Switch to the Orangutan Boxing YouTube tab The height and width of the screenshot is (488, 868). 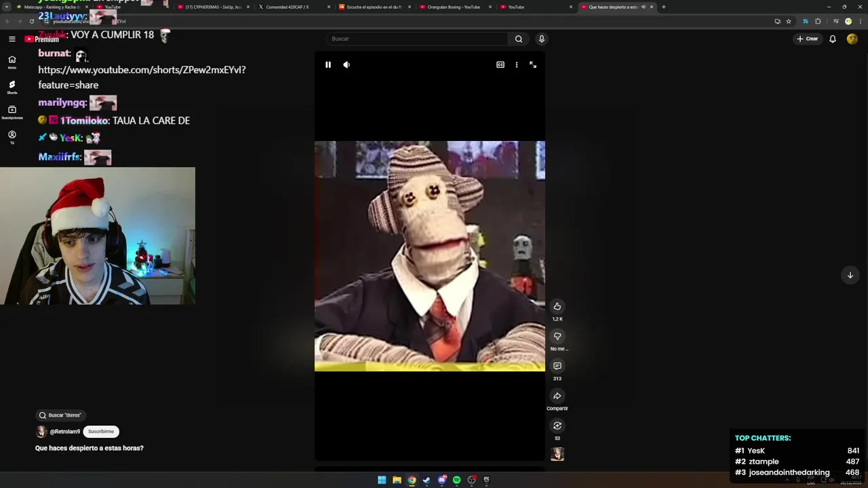[454, 7]
